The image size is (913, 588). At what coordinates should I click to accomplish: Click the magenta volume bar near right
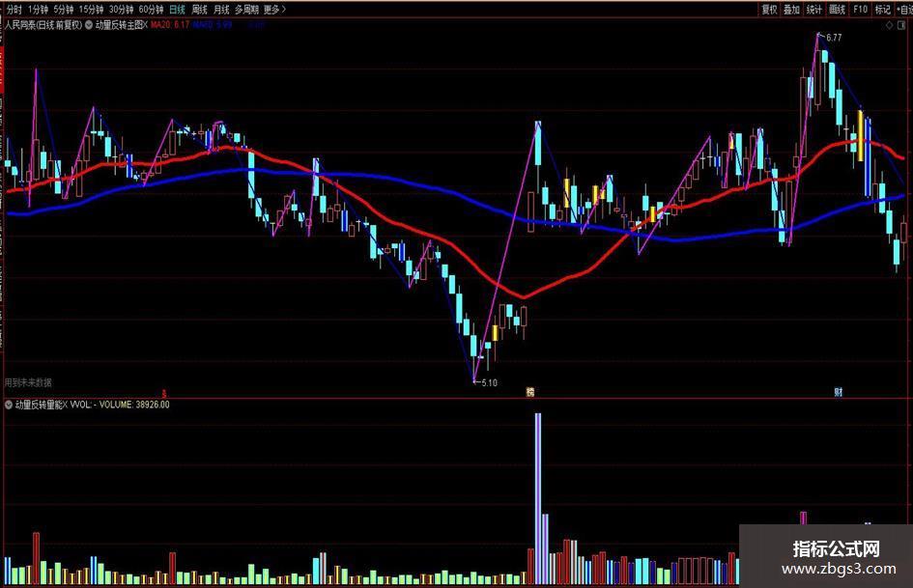coord(804,518)
